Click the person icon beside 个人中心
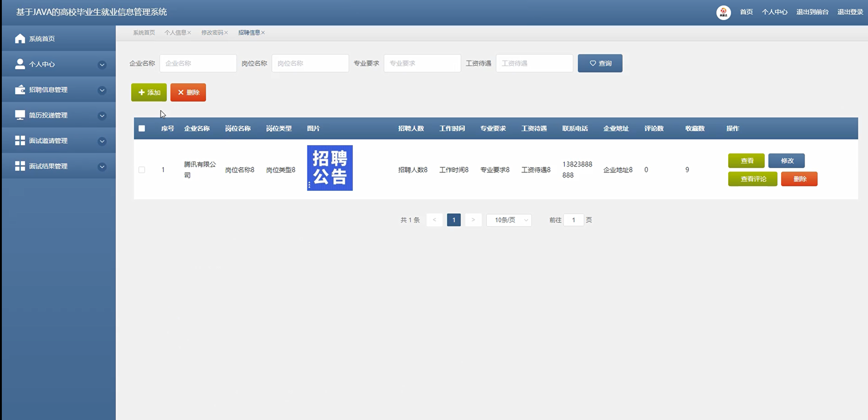 click(20, 64)
